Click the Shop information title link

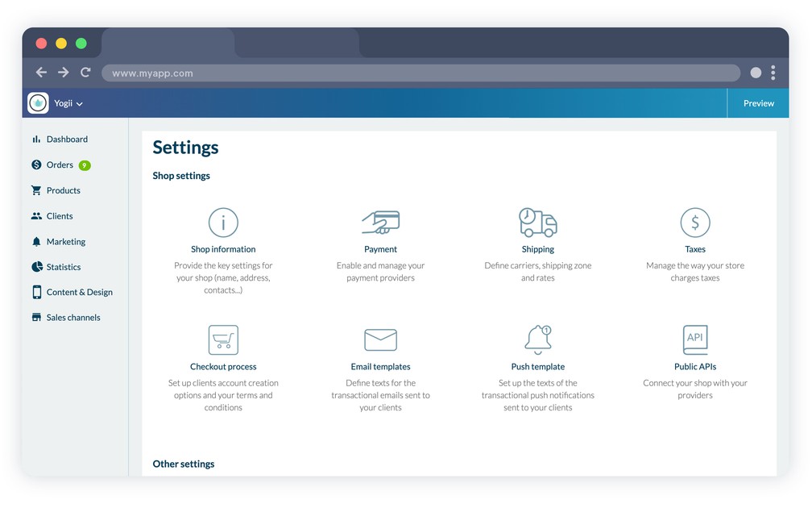[223, 249]
